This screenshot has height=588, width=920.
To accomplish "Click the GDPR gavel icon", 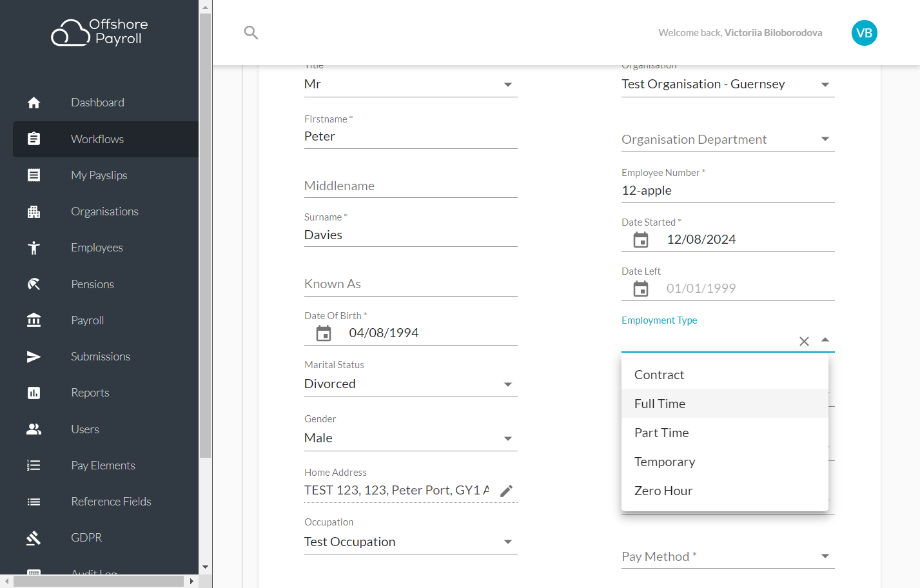I will point(34,538).
